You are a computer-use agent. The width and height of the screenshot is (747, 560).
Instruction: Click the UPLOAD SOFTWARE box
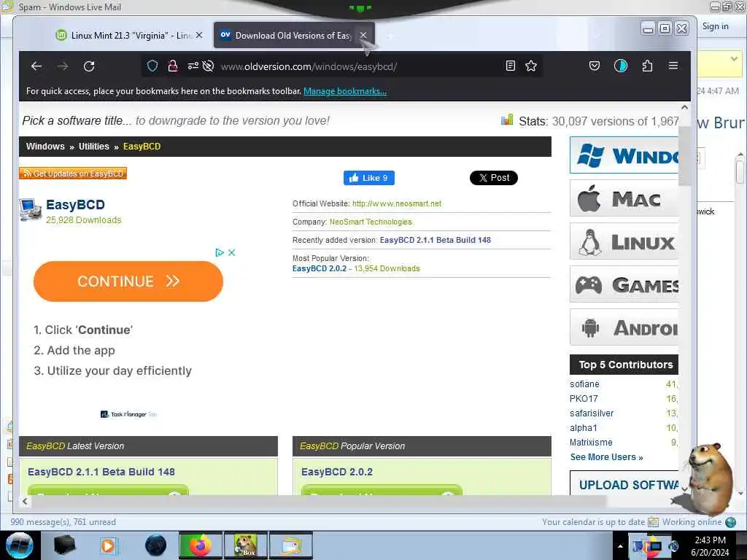tap(624, 483)
